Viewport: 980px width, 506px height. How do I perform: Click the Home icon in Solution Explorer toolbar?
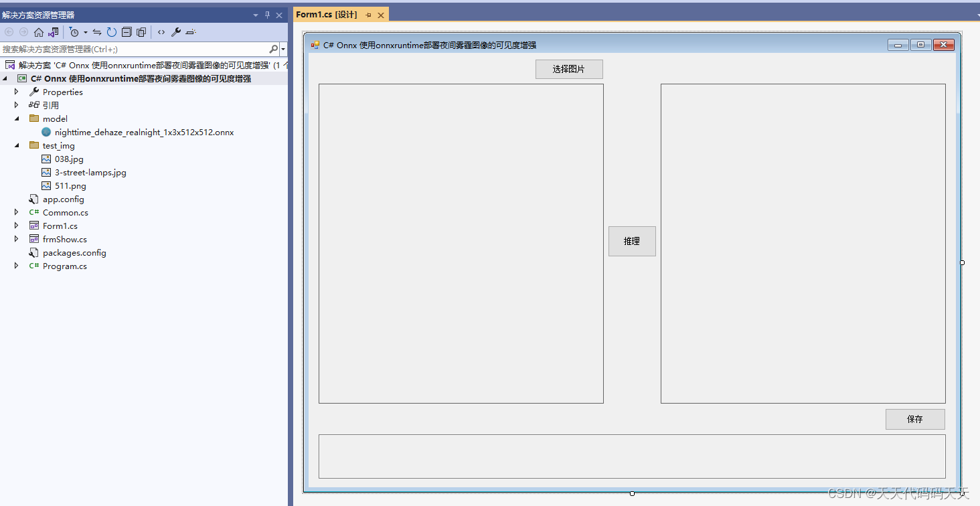coord(39,32)
